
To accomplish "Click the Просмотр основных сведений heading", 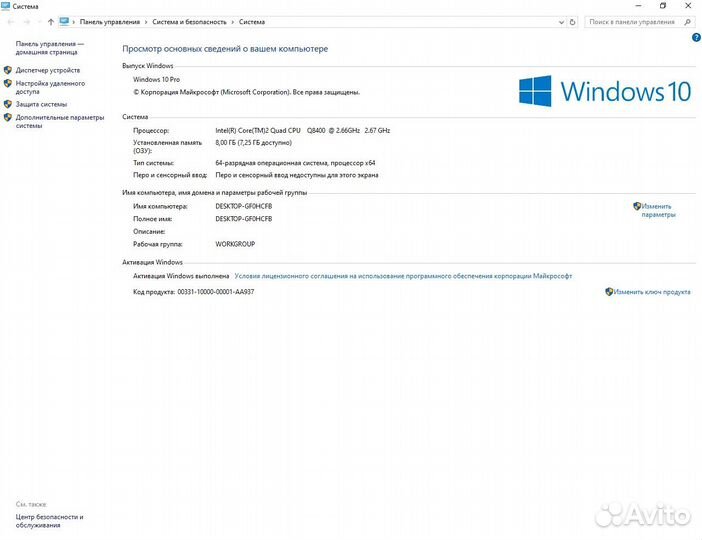I will tap(225, 49).
